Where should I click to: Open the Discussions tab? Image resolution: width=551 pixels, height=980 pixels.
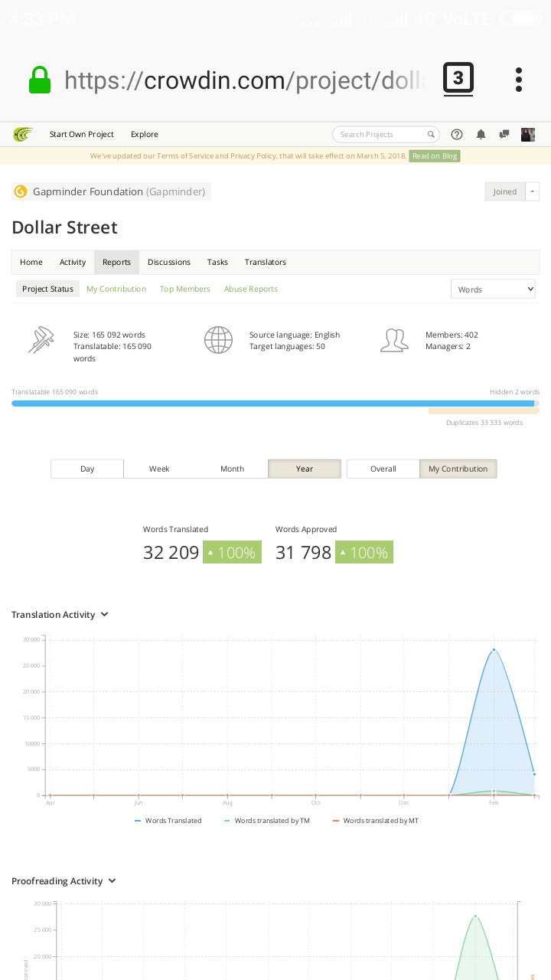pos(169,262)
